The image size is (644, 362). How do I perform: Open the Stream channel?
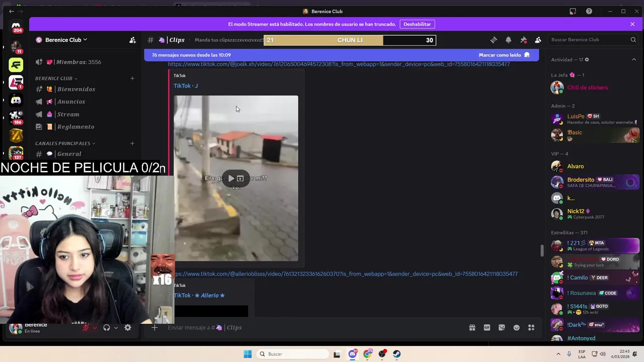(85, 114)
